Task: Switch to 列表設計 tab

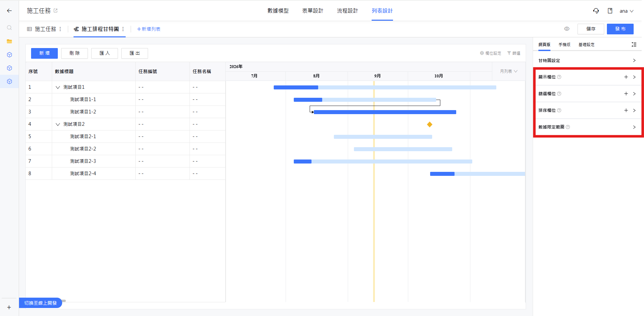Action: pos(382,11)
